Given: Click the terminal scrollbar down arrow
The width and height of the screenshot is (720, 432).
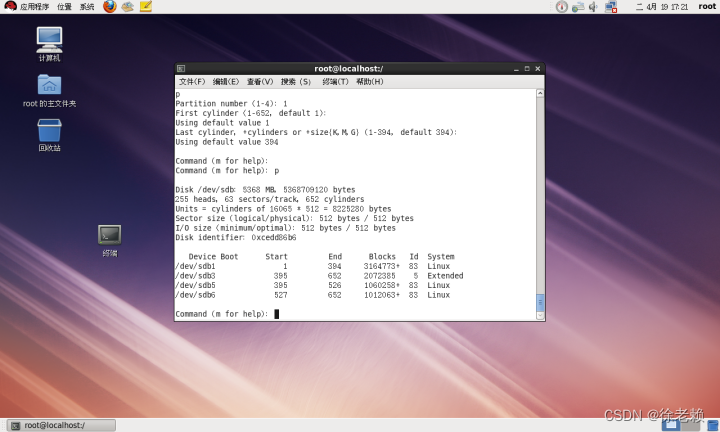Looking at the screenshot, I should [540, 315].
